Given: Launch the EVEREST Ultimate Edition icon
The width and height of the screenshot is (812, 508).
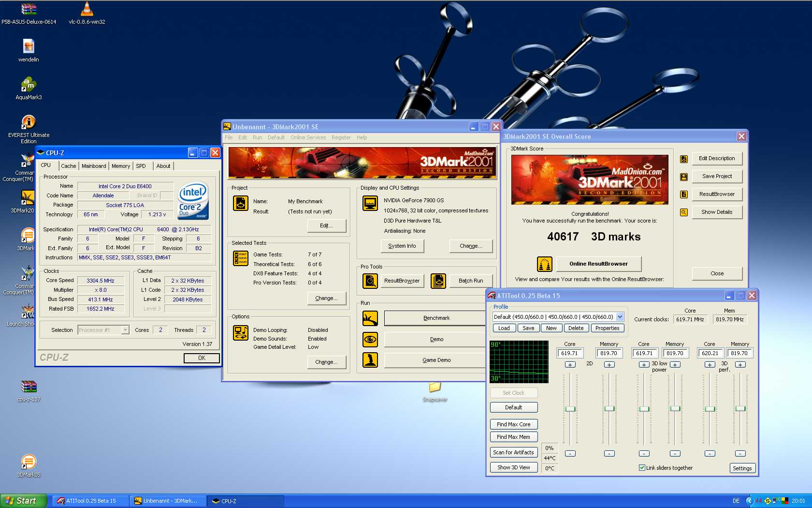Looking at the screenshot, I should click(x=29, y=122).
